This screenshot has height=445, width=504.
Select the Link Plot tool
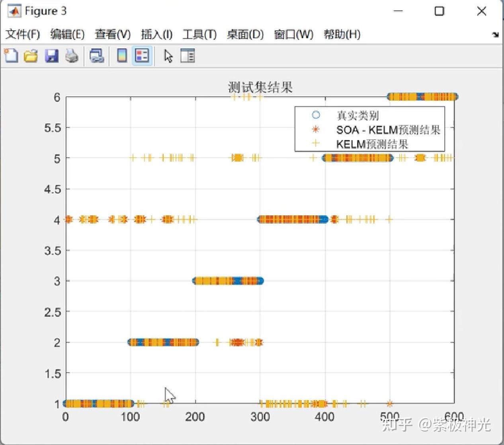coord(97,56)
